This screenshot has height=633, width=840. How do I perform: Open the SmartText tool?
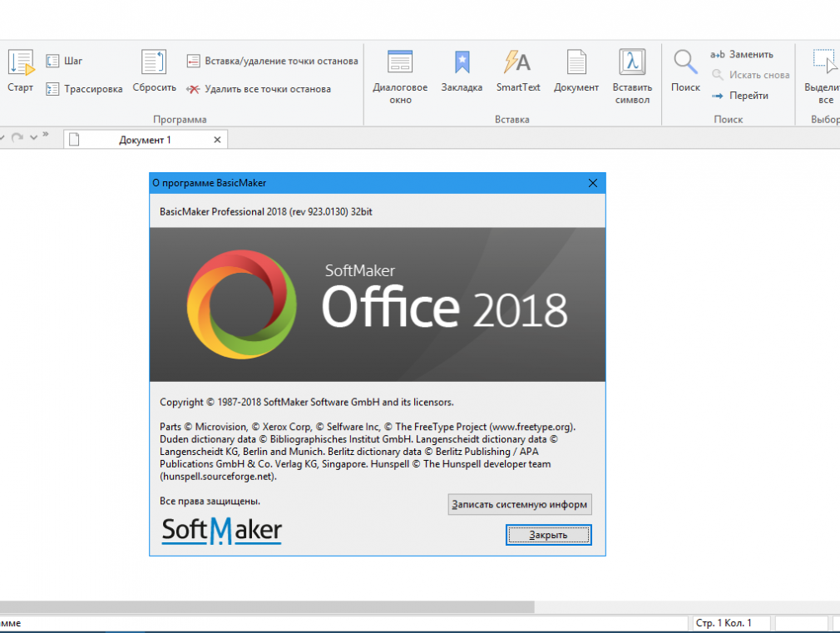pyautogui.click(x=518, y=71)
